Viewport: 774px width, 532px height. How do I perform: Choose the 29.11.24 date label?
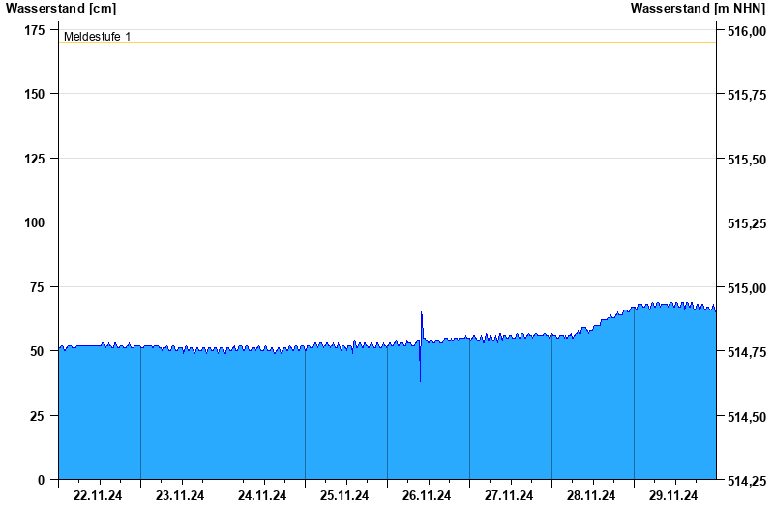(x=673, y=496)
